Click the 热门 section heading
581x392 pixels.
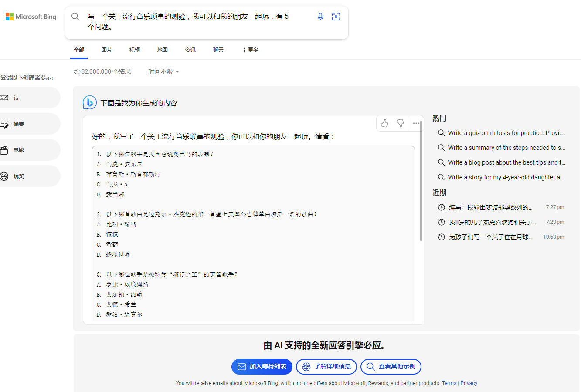click(439, 118)
